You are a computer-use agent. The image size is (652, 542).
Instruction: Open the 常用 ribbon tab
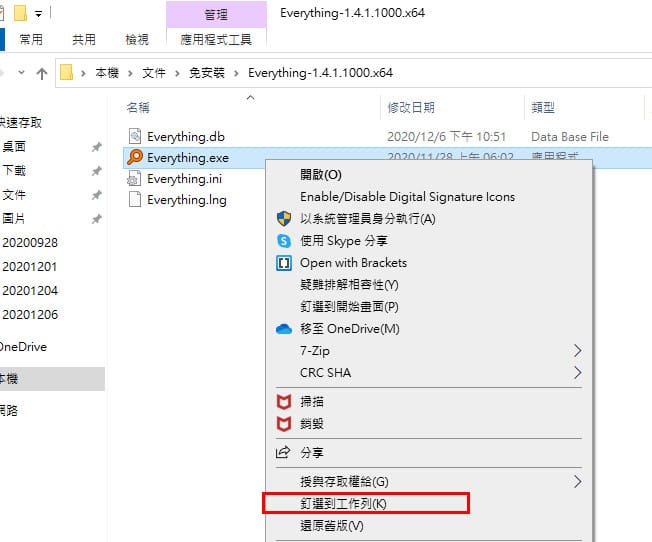(x=31, y=40)
